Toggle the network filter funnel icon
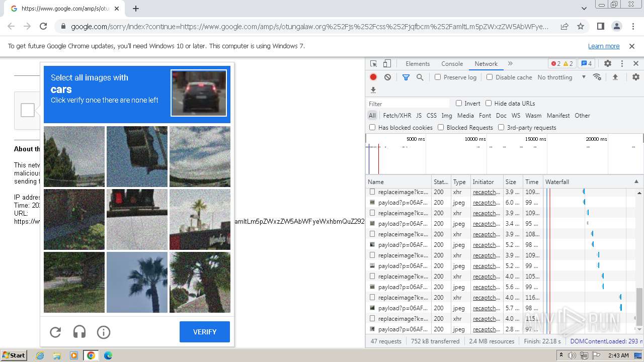 click(x=406, y=77)
